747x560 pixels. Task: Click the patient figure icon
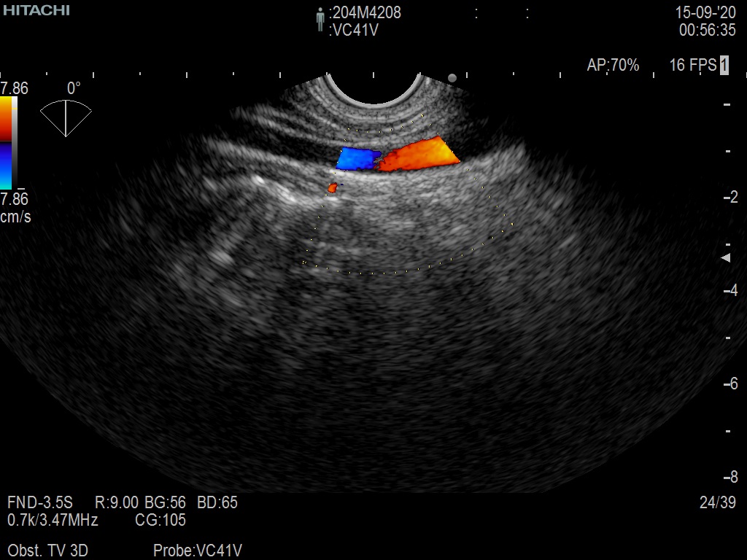[320, 20]
